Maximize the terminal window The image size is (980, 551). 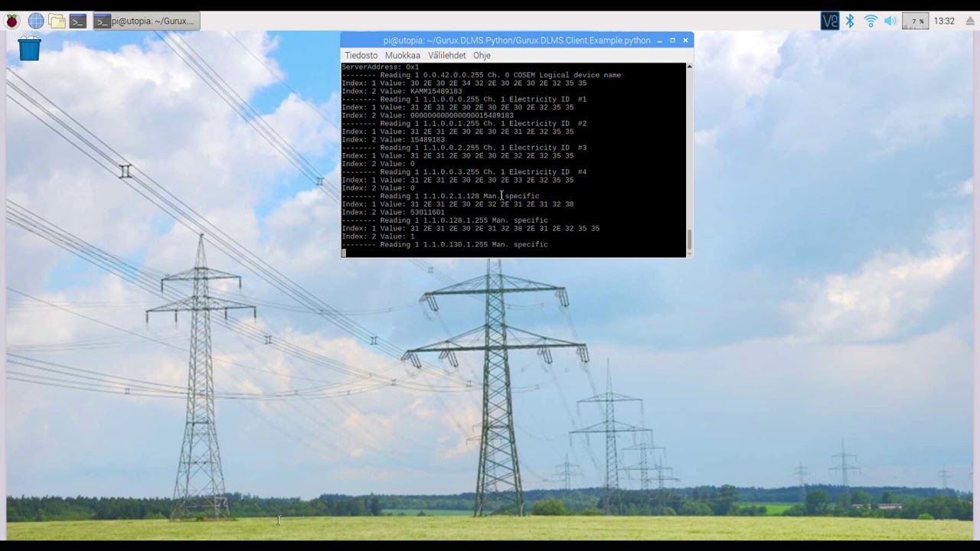pos(672,40)
